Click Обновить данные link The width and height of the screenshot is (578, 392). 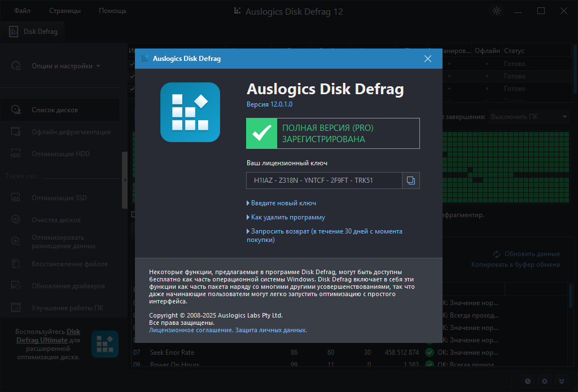532,254
